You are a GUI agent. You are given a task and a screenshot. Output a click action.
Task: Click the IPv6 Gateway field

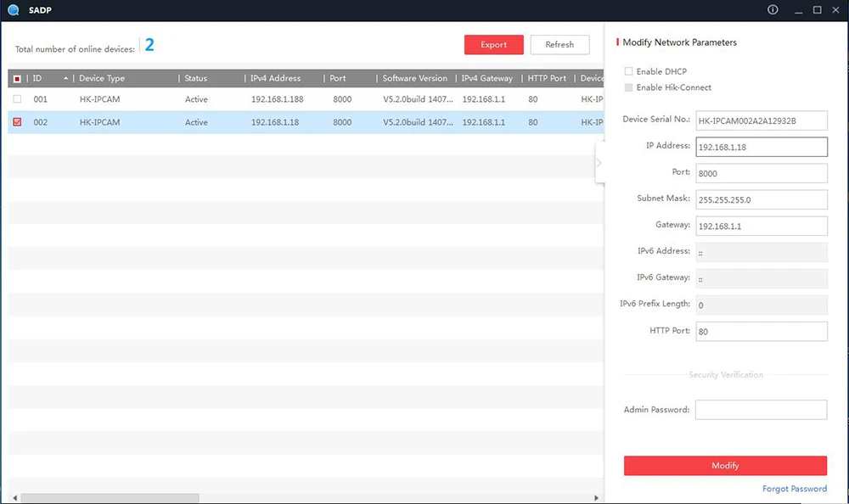tap(762, 279)
